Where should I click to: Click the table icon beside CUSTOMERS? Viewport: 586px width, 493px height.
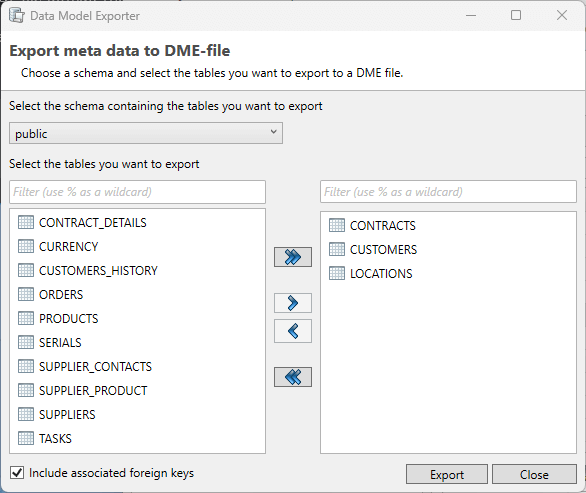click(337, 249)
